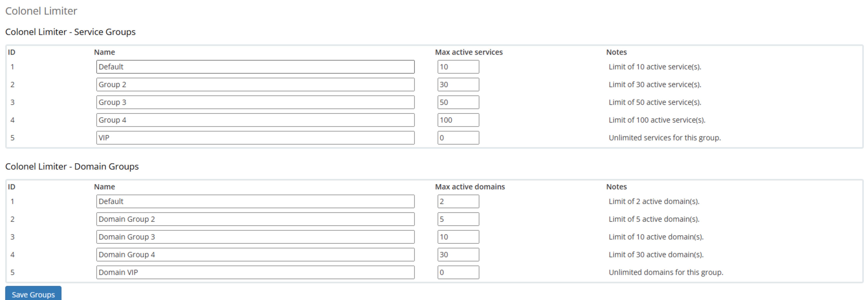Select the max services field showing 50

(458, 102)
